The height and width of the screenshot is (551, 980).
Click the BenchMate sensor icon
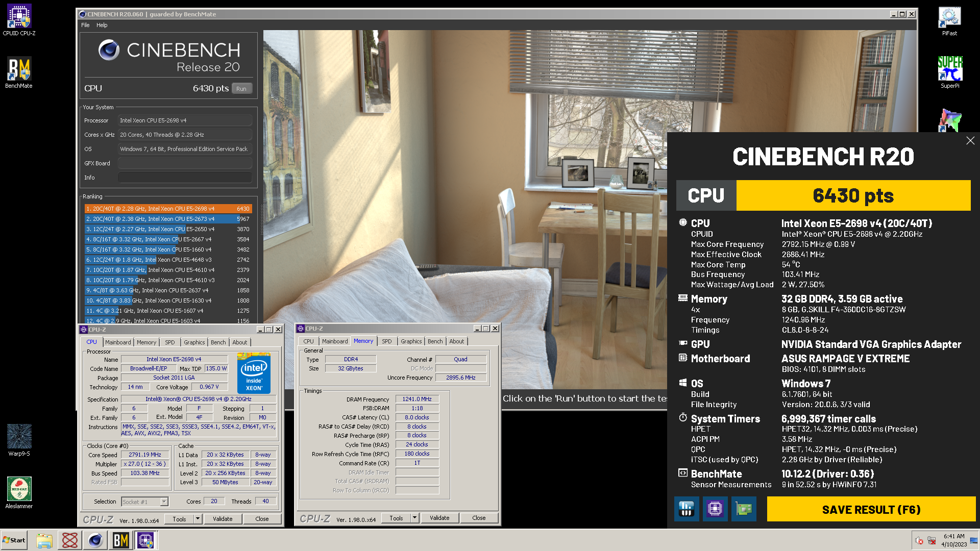pyautogui.click(x=683, y=473)
